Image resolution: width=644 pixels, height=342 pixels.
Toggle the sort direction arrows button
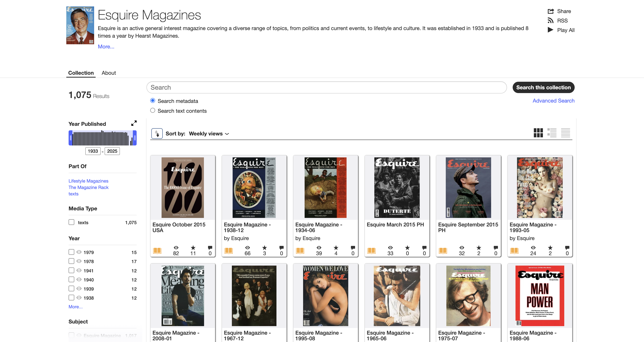[x=157, y=134]
